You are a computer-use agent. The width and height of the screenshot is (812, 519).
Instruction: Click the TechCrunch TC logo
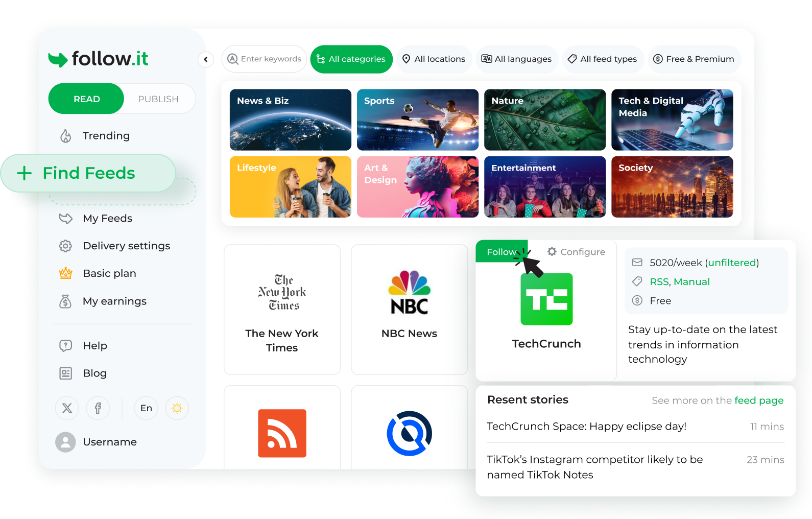click(x=546, y=299)
